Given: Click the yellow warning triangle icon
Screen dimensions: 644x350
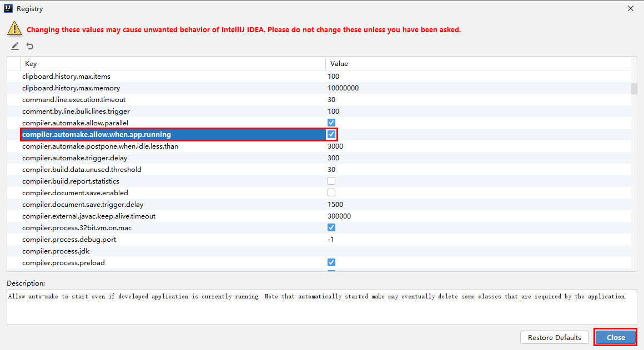Looking at the screenshot, I should pos(13,29).
